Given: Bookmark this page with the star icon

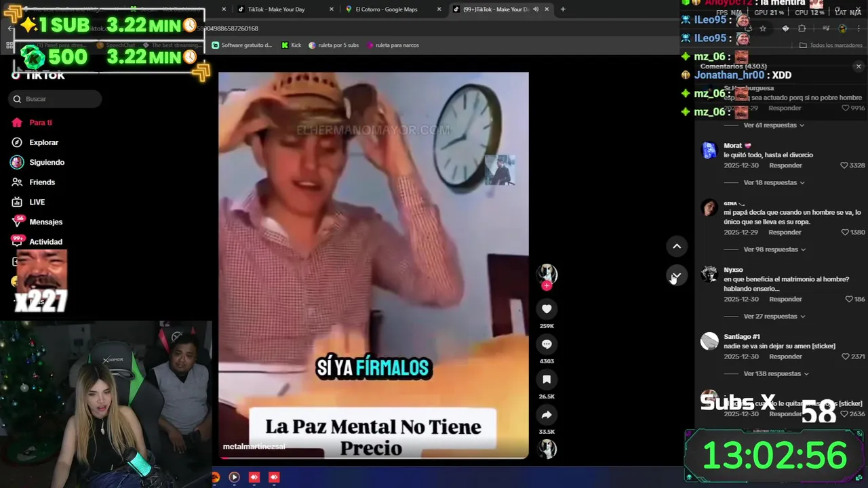Looking at the screenshot, I should coord(763,28).
